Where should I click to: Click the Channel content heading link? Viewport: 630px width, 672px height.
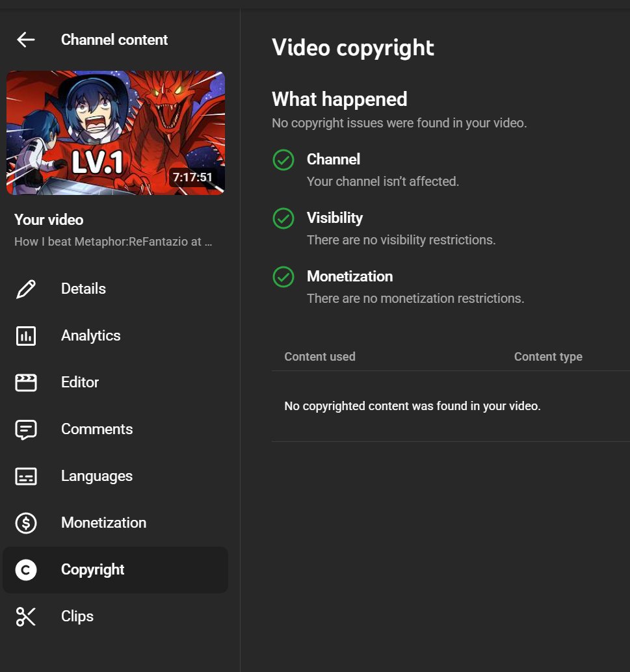[x=114, y=40]
